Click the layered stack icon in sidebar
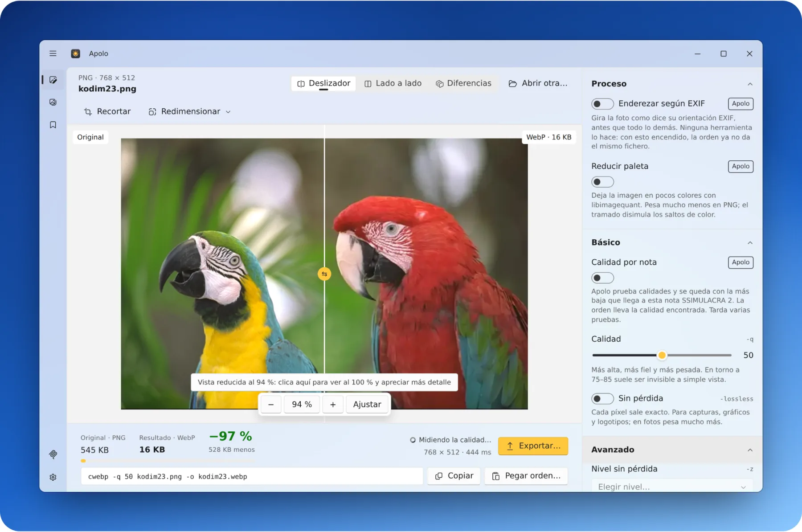The width and height of the screenshot is (802, 532). point(53,454)
